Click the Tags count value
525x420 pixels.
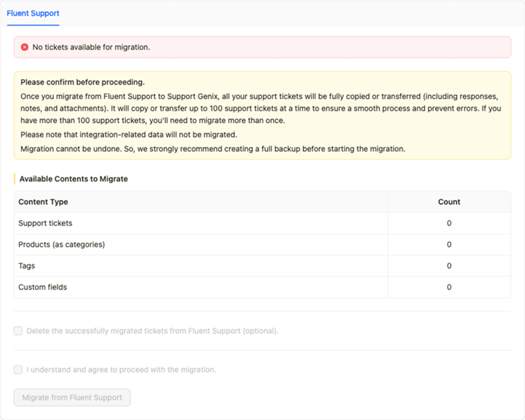[x=449, y=266]
